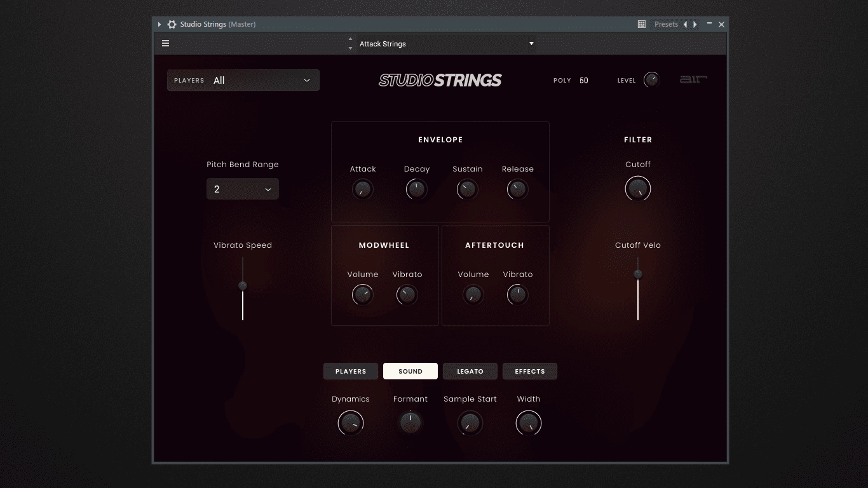The image size is (868, 488).
Task: Click the Modwheel Vibrato knob
Action: coord(407,295)
